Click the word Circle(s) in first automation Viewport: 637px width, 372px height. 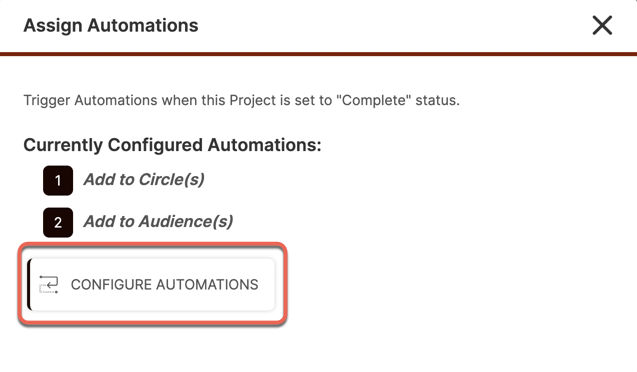171,180
